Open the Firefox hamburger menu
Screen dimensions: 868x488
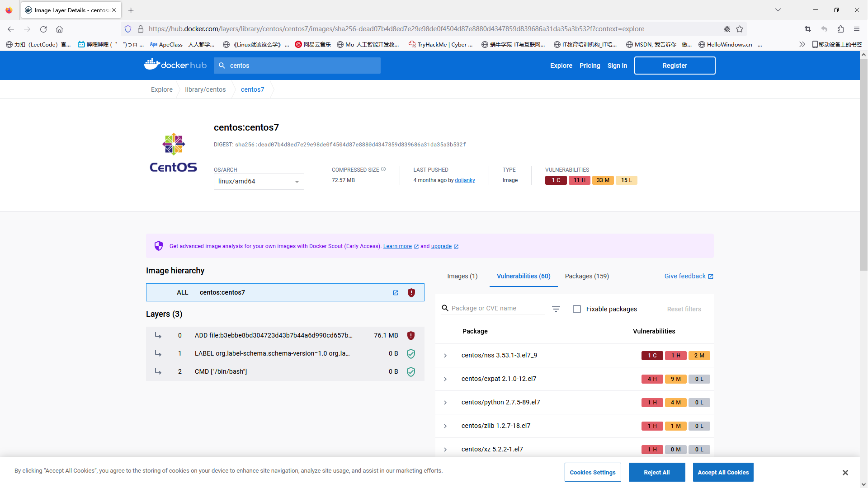click(x=857, y=29)
